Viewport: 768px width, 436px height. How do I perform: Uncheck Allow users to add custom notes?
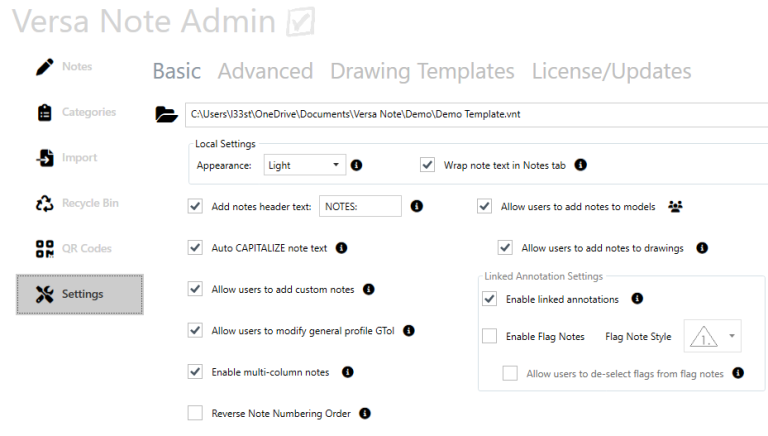pyautogui.click(x=195, y=289)
